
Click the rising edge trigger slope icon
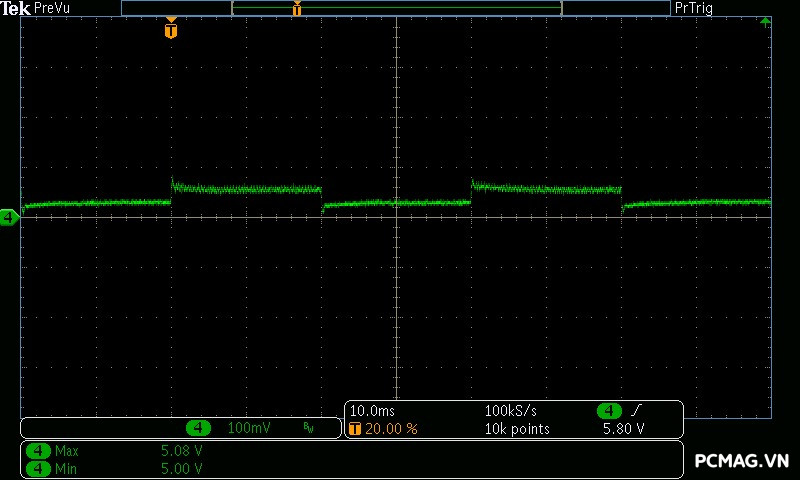pos(637,411)
